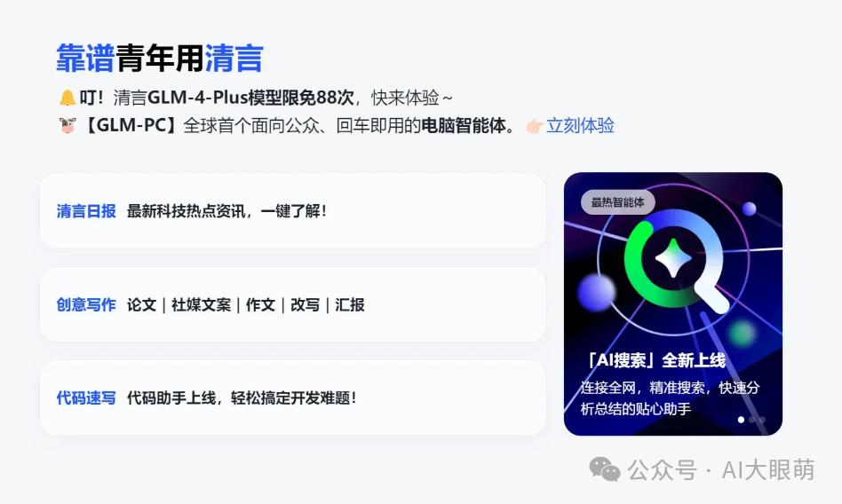This screenshot has width=842, height=504.
Task: Switch to third carousel dot
Action: click(763, 420)
